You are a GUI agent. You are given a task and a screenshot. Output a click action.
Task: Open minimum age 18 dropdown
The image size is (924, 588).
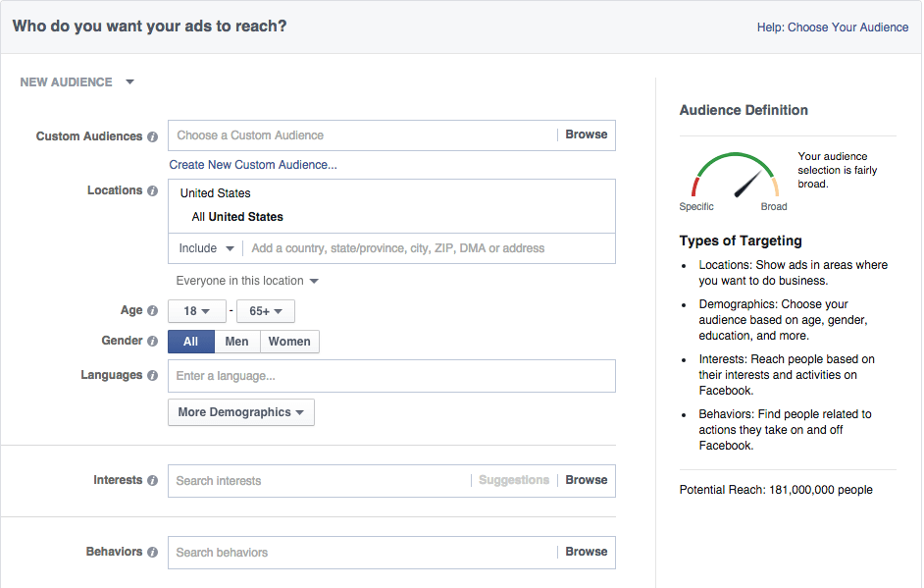(x=197, y=311)
